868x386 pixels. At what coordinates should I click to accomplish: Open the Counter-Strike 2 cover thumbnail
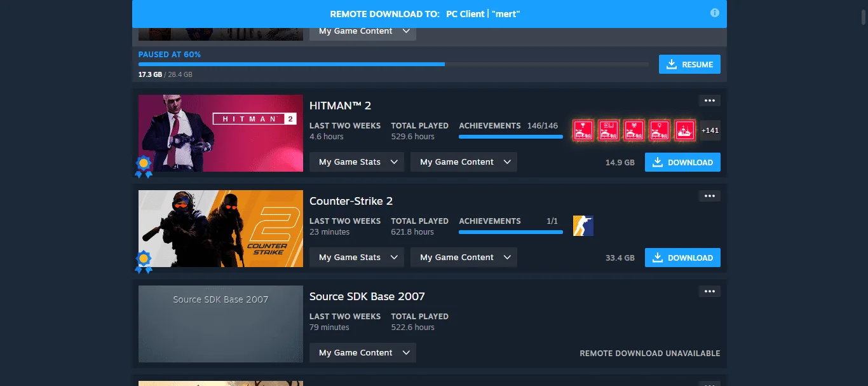tap(220, 228)
